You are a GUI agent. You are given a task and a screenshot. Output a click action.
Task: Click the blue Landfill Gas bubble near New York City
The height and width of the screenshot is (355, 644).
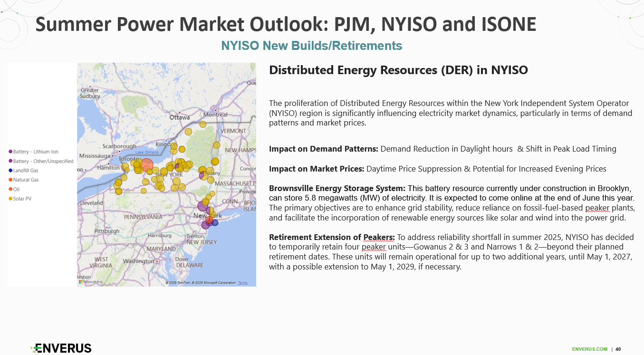pyautogui.click(x=215, y=222)
